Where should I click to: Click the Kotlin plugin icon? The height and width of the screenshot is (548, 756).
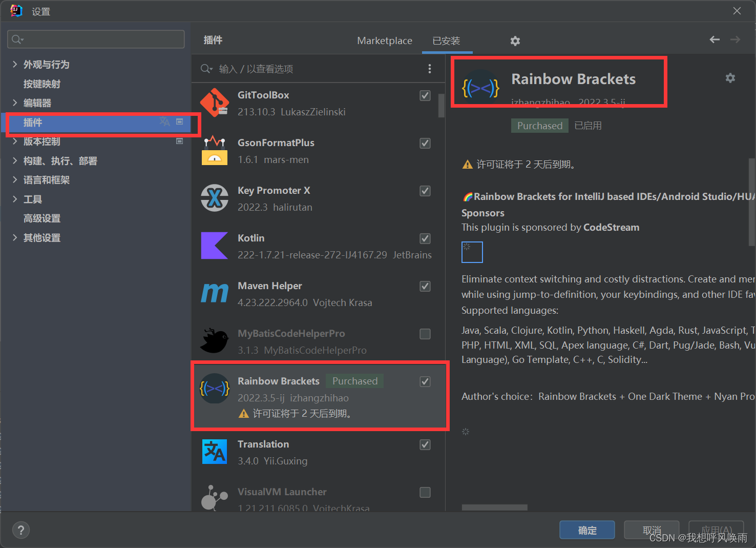point(214,246)
